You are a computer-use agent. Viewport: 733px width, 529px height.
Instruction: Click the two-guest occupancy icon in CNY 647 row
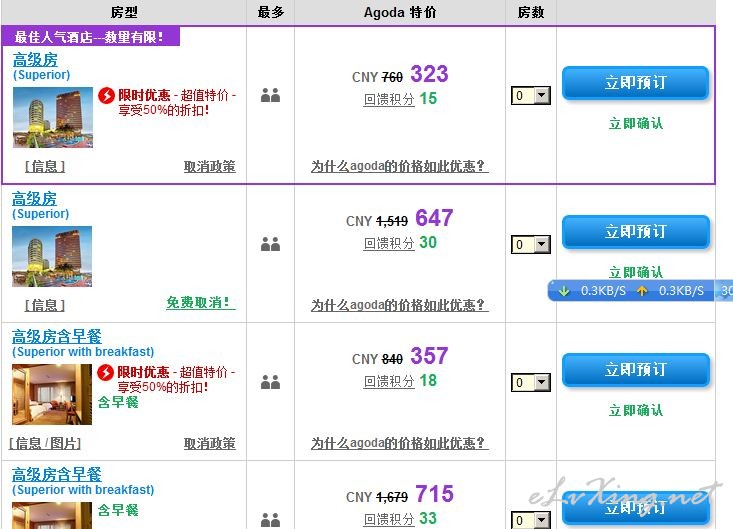tap(270, 244)
